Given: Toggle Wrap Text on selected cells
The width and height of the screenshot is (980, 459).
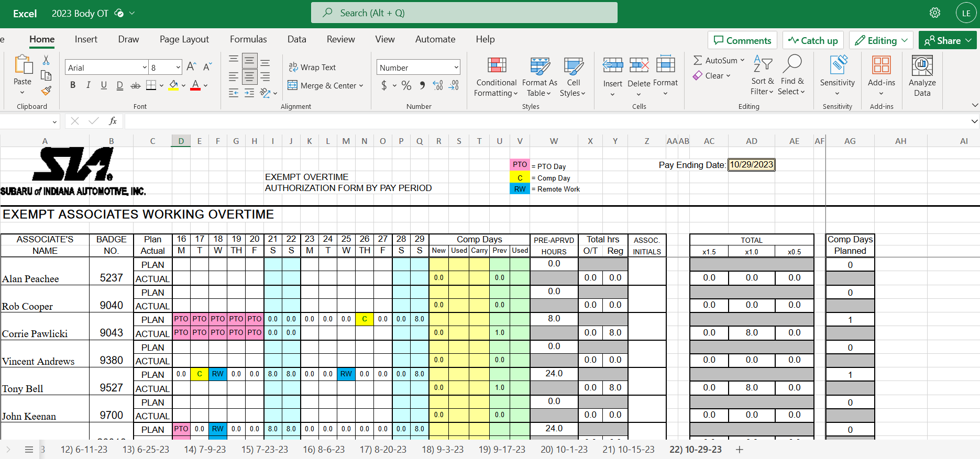Looking at the screenshot, I should point(312,68).
